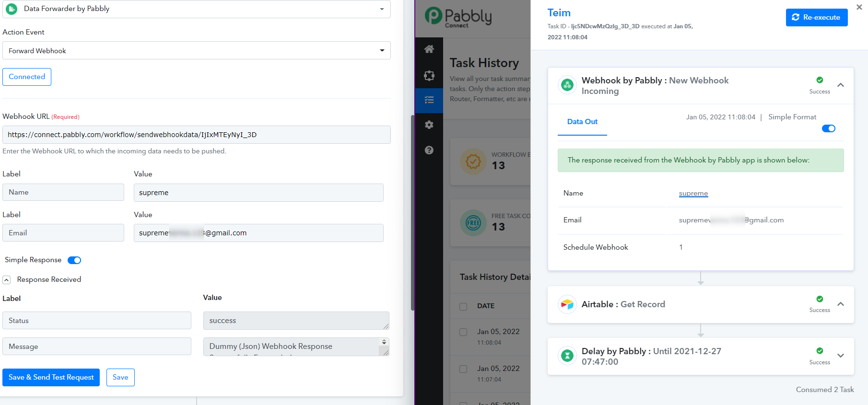Open the Action Event Forward Webhook dropdown
The height and width of the screenshot is (405, 868).
197,50
